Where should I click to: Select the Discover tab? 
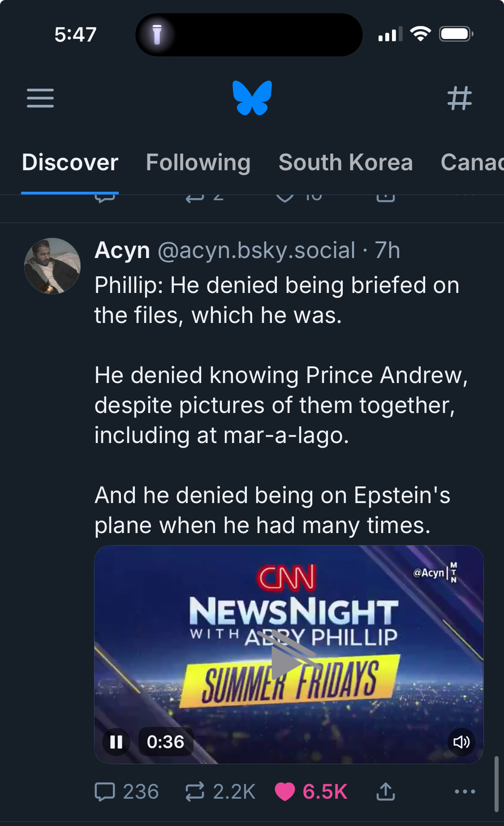tap(70, 162)
